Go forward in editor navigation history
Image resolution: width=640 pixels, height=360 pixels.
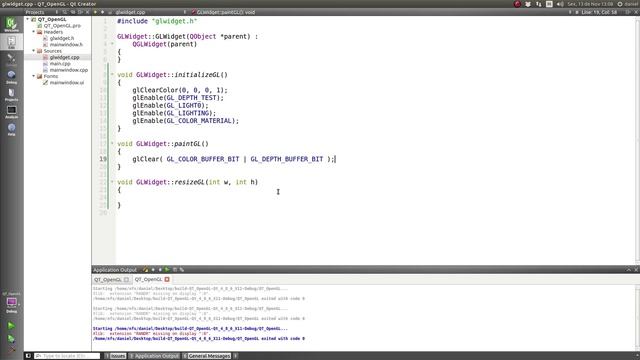click(102, 12)
